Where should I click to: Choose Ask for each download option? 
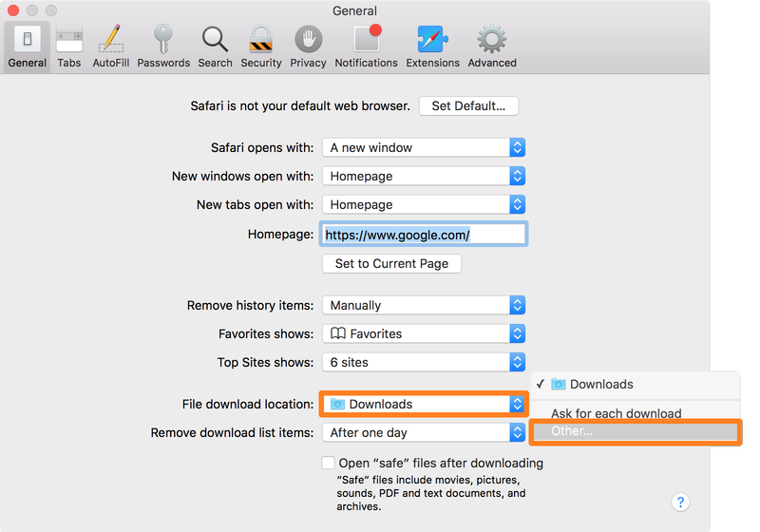point(635,413)
